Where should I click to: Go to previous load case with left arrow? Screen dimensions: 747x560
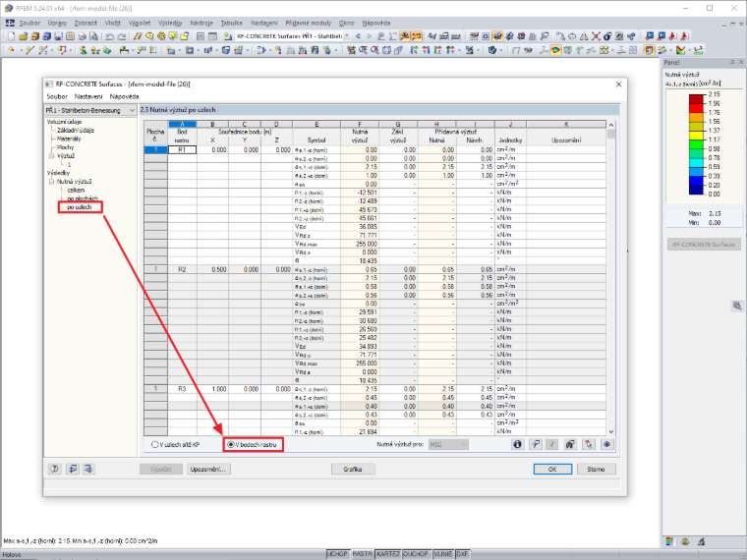pos(358,36)
